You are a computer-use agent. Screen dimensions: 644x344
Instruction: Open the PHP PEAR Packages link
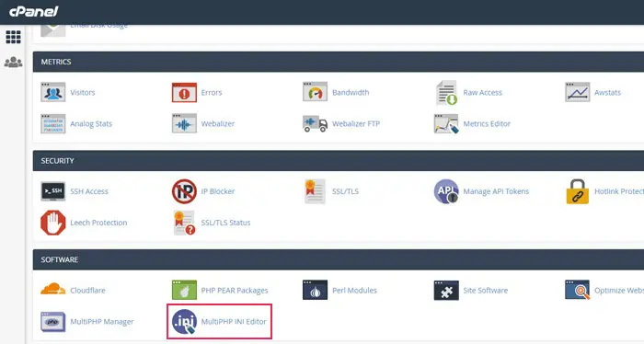235,291
